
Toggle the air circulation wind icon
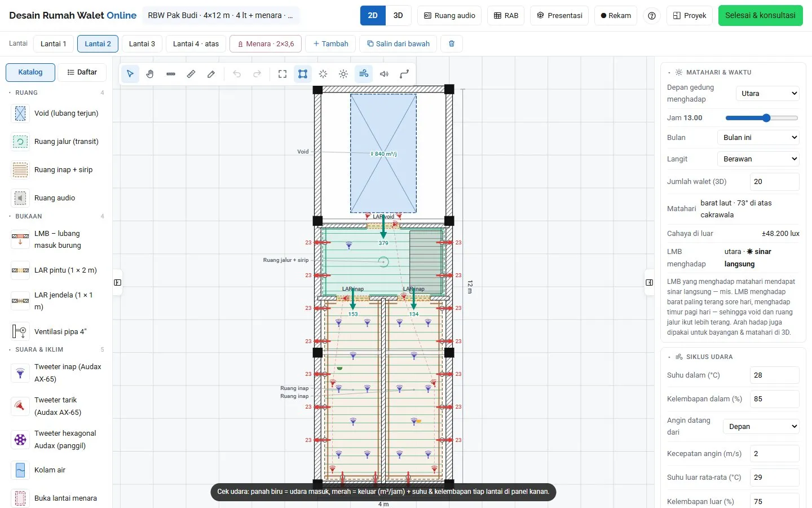point(364,74)
